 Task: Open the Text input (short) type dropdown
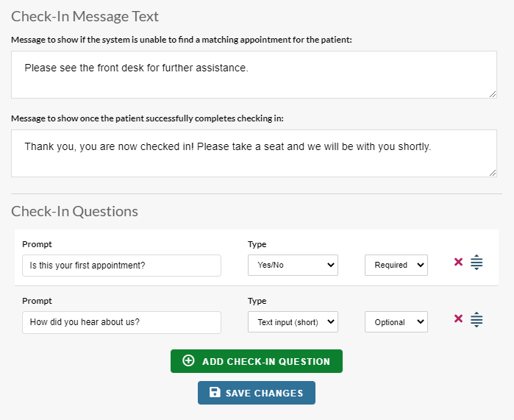pyautogui.click(x=293, y=322)
